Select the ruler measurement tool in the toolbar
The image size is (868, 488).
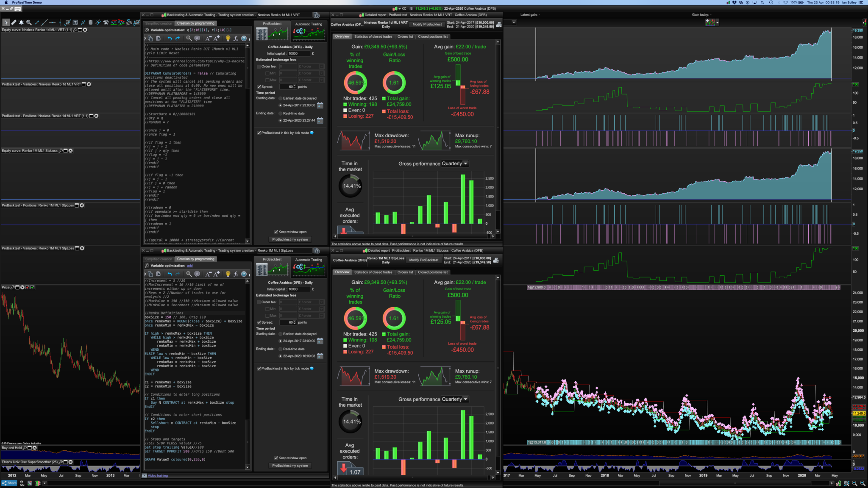click(x=14, y=22)
